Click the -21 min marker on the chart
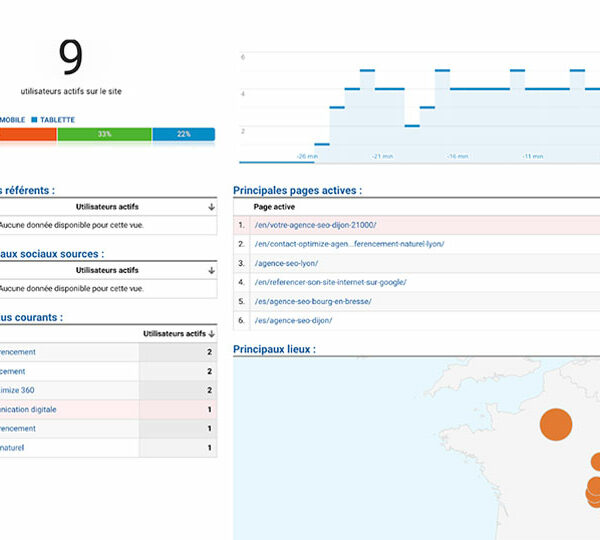This screenshot has width=600, height=540. [x=382, y=156]
